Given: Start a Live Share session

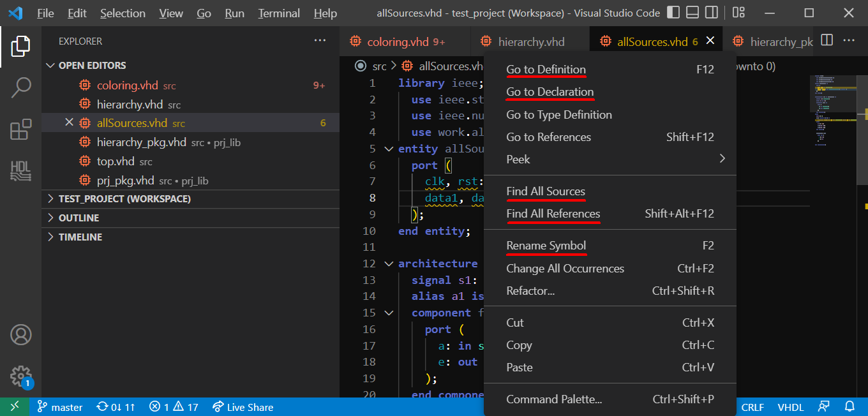Looking at the screenshot, I should [243, 406].
